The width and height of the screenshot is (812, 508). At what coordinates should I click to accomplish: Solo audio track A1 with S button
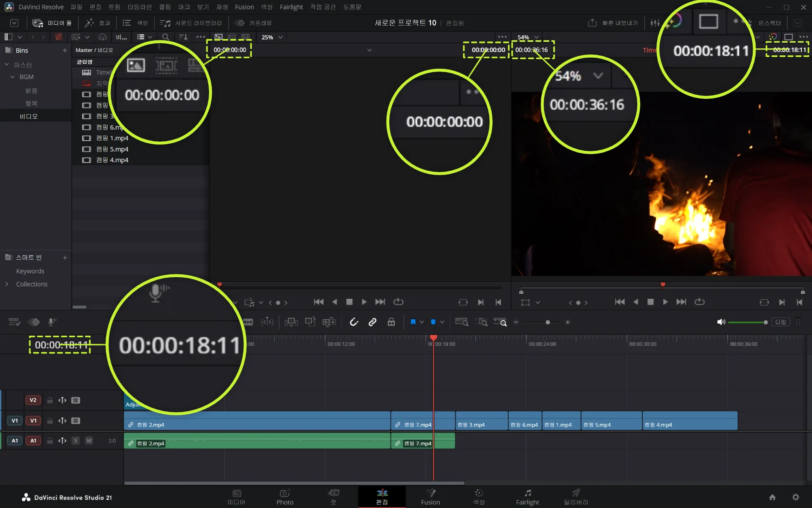[76, 441]
